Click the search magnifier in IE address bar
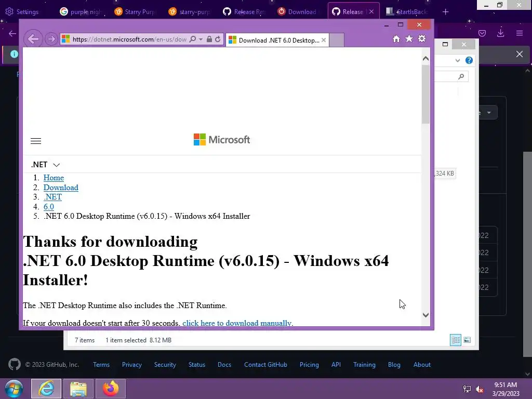Screen dimensions: 532x399 192,39
